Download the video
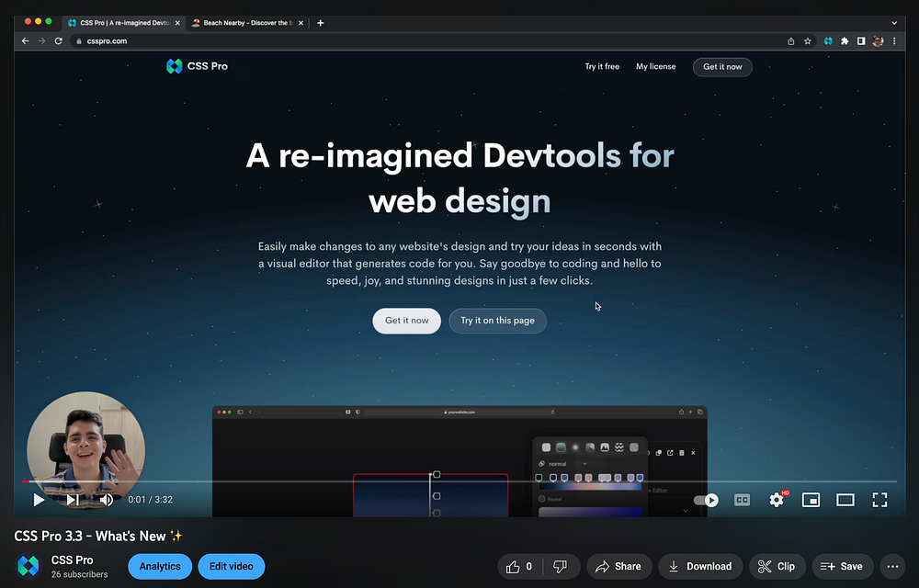 (x=700, y=566)
